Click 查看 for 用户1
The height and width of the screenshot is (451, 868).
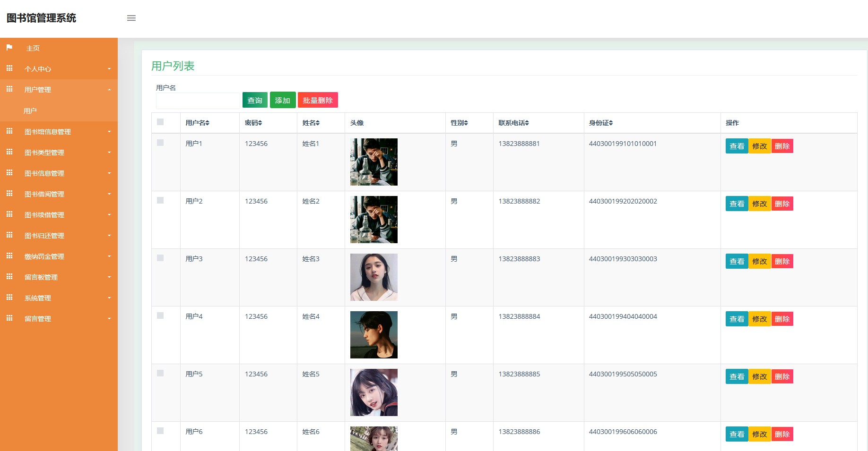pyautogui.click(x=737, y=146)
